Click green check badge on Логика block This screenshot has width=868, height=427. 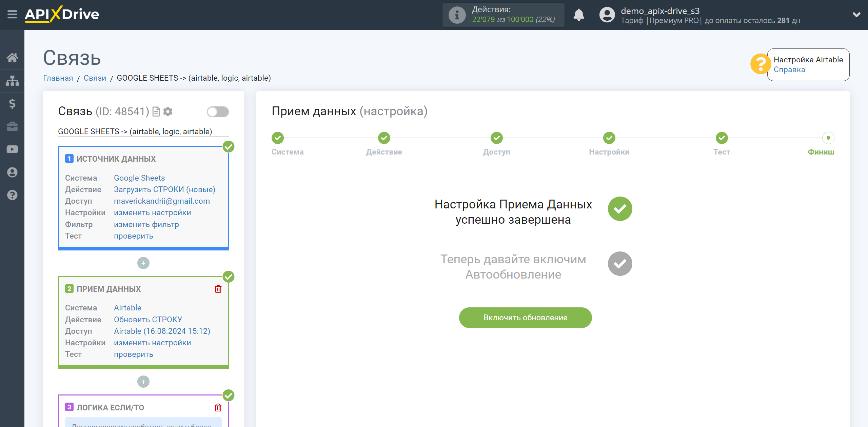coord(229,395)
